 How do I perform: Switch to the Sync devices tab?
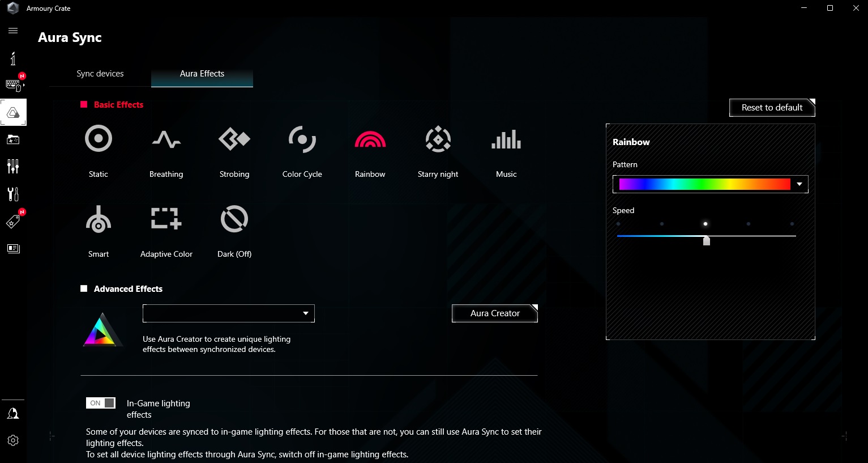(100, 74)
